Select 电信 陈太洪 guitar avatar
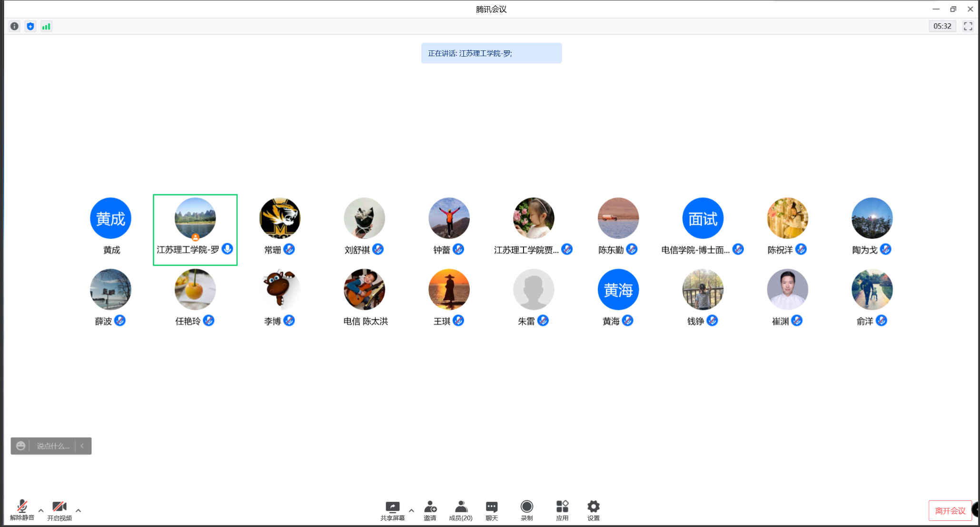This screenshot has width=980, height=527. click(364, 289)
